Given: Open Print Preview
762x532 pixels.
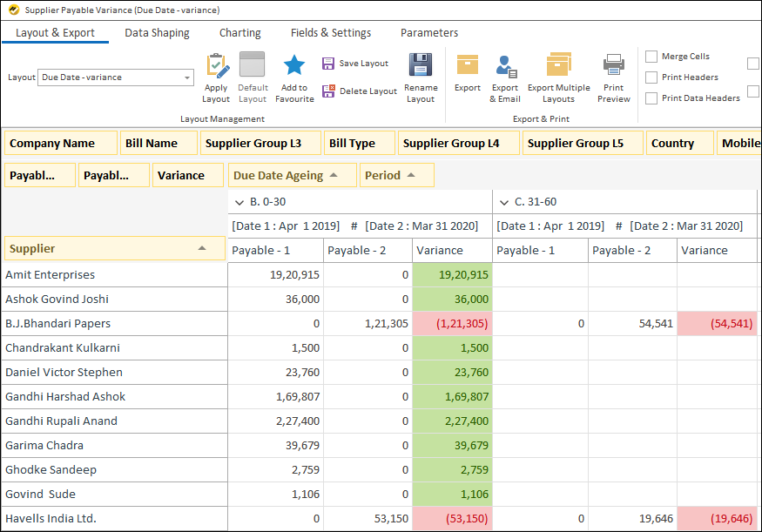Looking at the screenshot, I should pos(614,66).
